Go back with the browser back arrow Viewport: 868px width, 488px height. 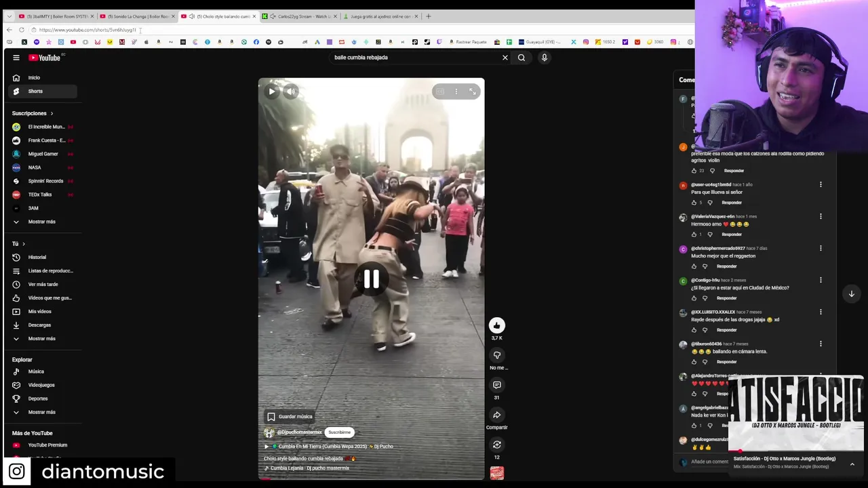coord(9,30)
